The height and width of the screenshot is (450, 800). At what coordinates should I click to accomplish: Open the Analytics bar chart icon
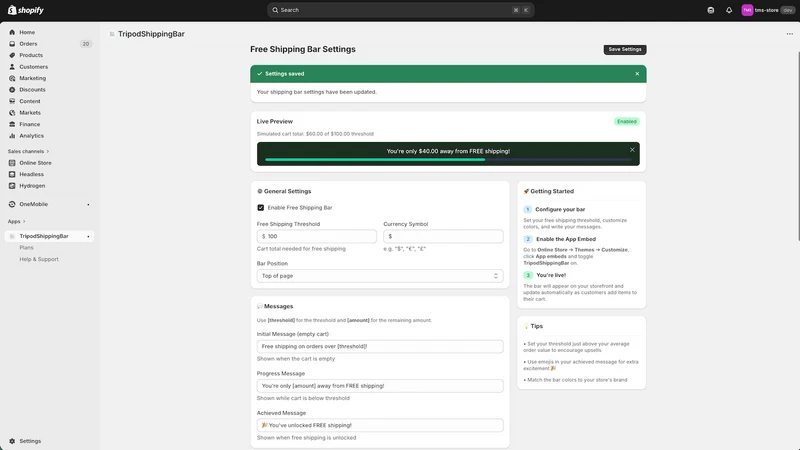point(12,136)
